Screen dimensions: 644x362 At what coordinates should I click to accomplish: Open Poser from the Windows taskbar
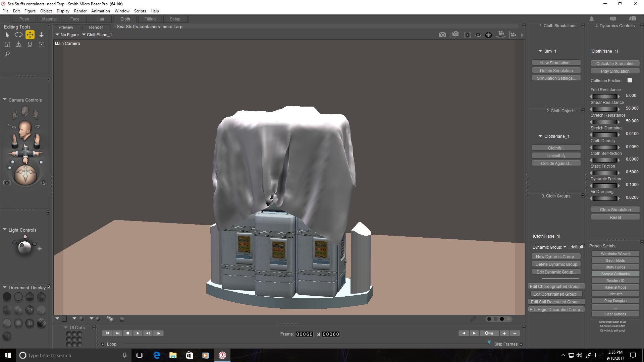[222, 355]
